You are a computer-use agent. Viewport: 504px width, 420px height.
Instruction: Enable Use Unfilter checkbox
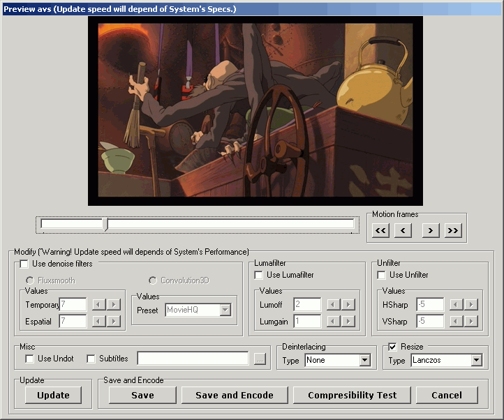[x=381, y=275]
